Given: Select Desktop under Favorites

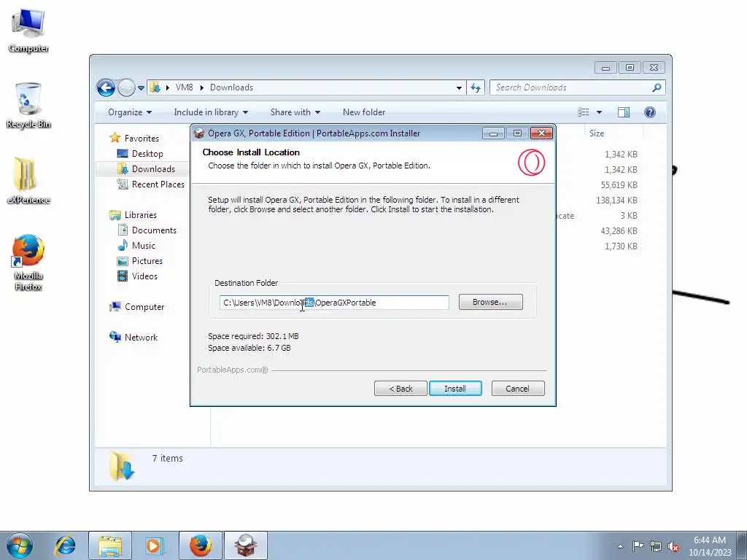Looking at the screenshot, I should (147, 154).
